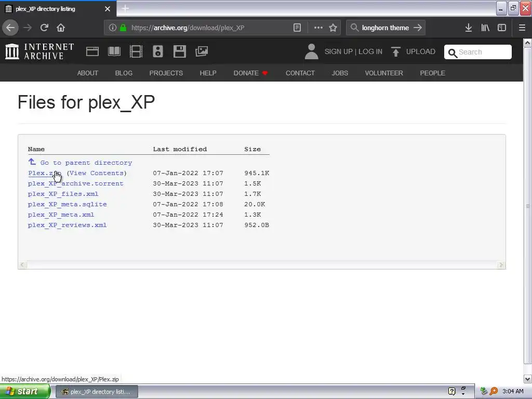Click the page scrollbar down arrow

(528, 379)
